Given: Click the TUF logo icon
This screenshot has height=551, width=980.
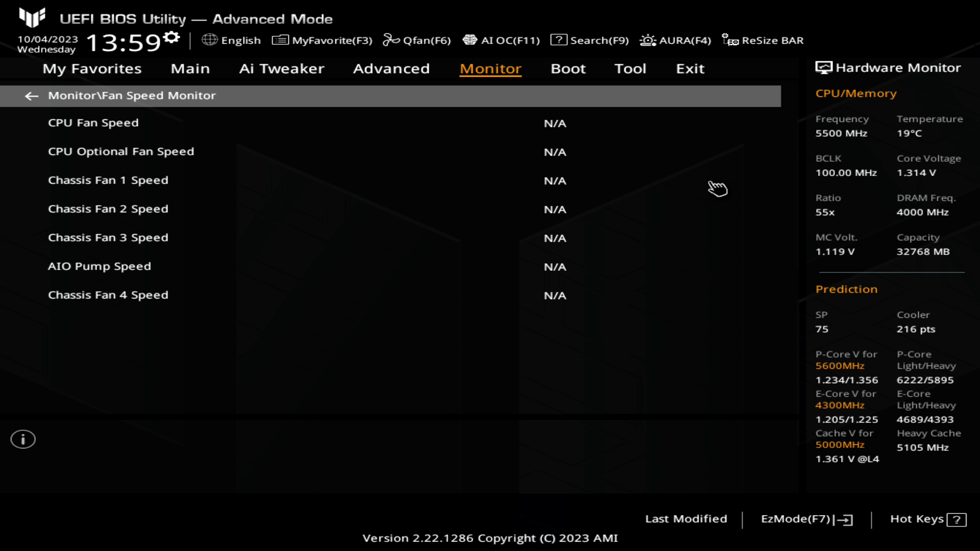Looking at the screenshot, I should [x=32, y=18].
